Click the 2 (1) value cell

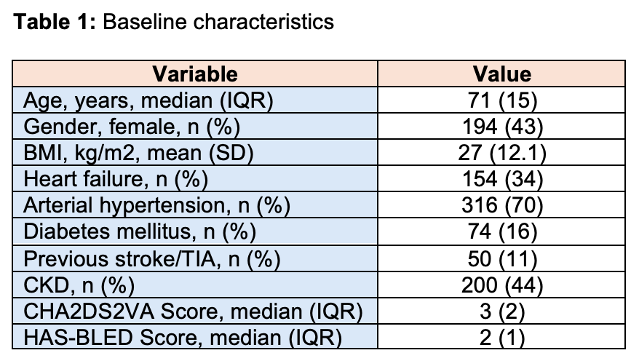pos(502,337)
